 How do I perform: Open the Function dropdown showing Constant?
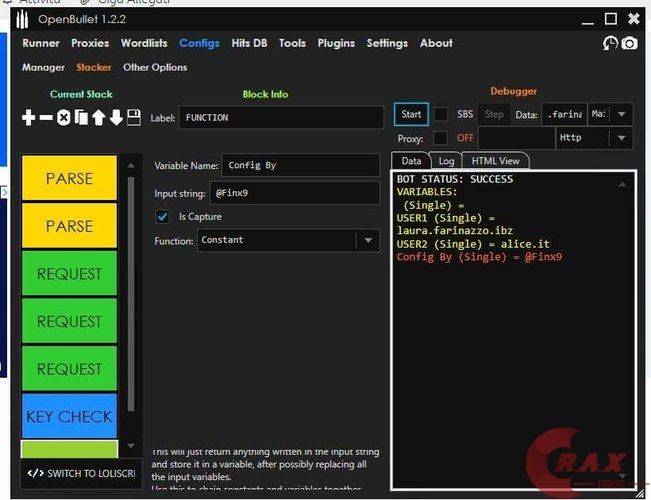[x=288, y=240]
